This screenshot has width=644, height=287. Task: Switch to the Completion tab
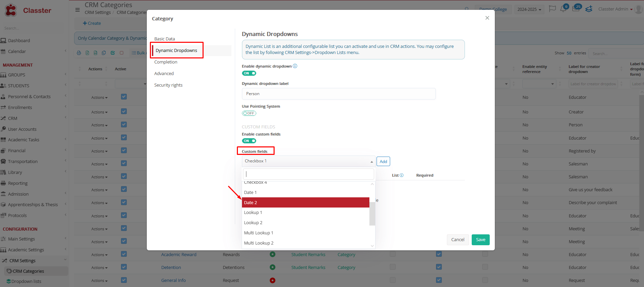click(166, 62)
